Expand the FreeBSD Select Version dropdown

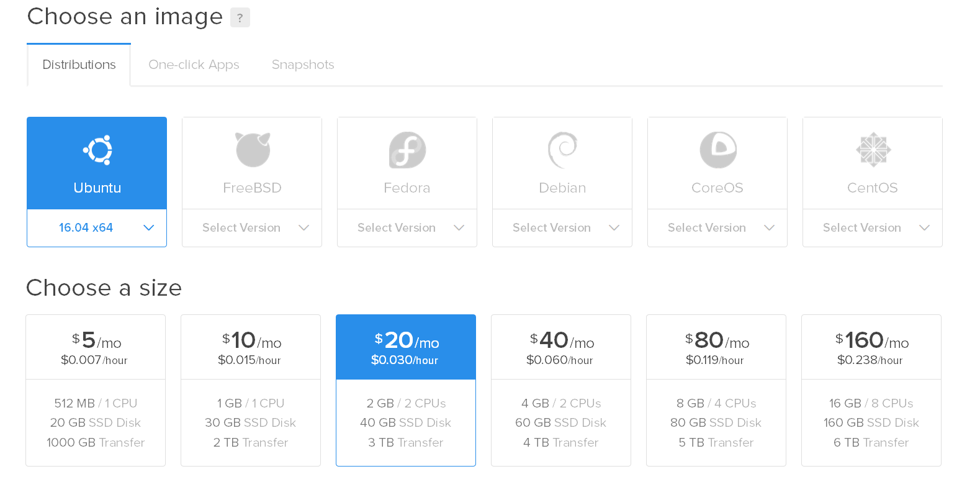[252, 228]
